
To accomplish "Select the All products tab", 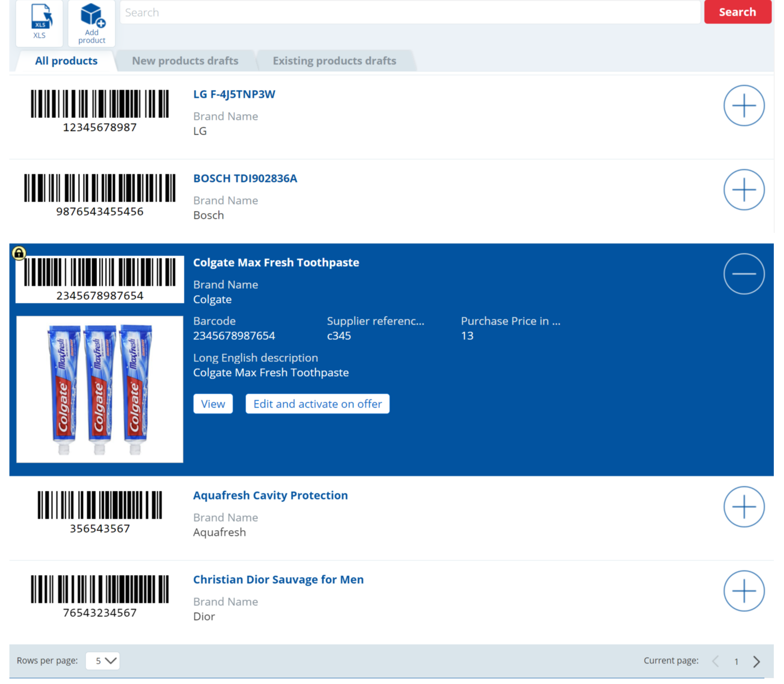I will [66, 61].
